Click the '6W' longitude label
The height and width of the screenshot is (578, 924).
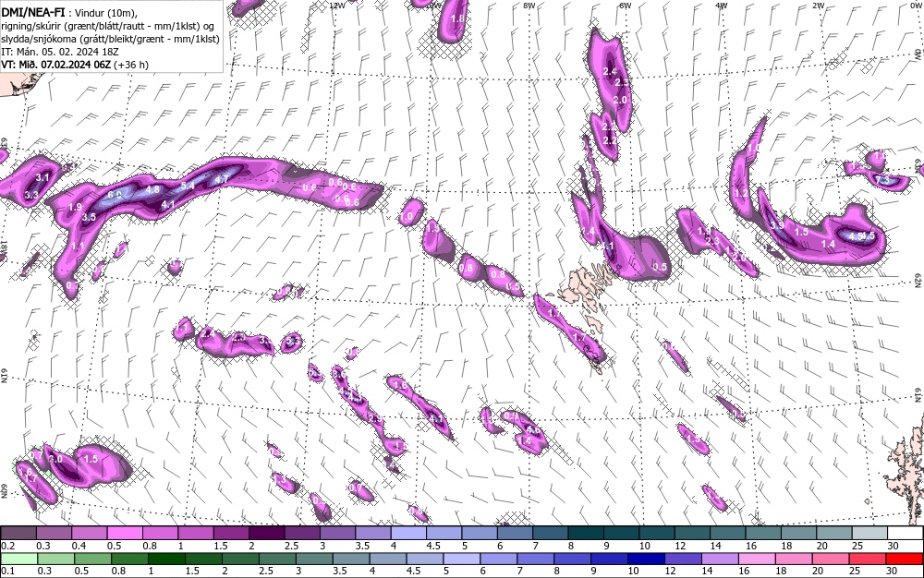(626, 6)
